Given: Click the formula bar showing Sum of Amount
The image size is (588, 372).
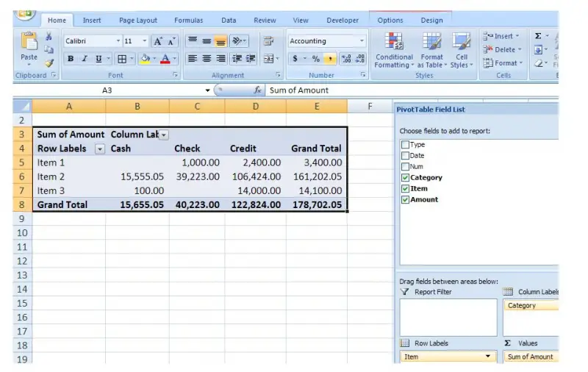Looking at the screenshot, I should [x=412, y=90].
